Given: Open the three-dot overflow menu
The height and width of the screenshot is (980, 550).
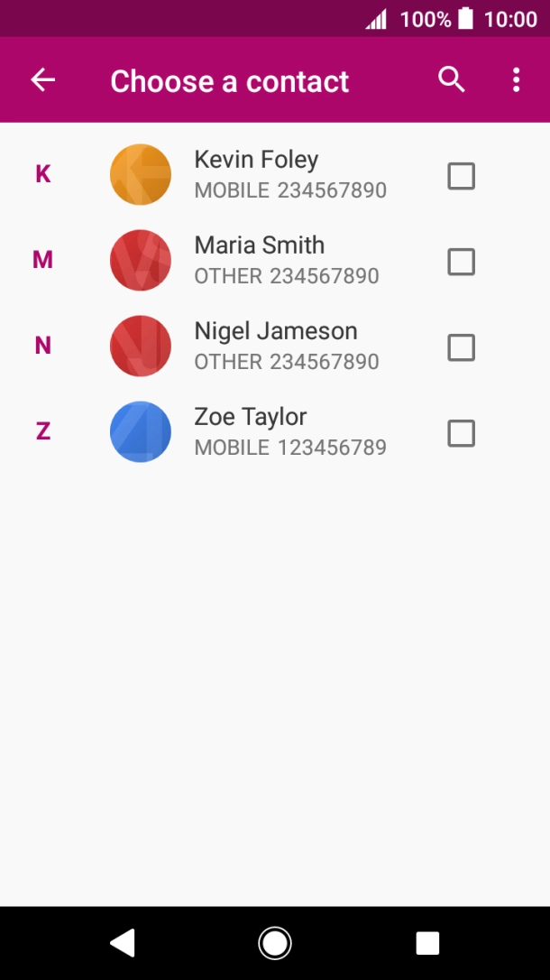Looking at the screenshot, I should point(516,80).
